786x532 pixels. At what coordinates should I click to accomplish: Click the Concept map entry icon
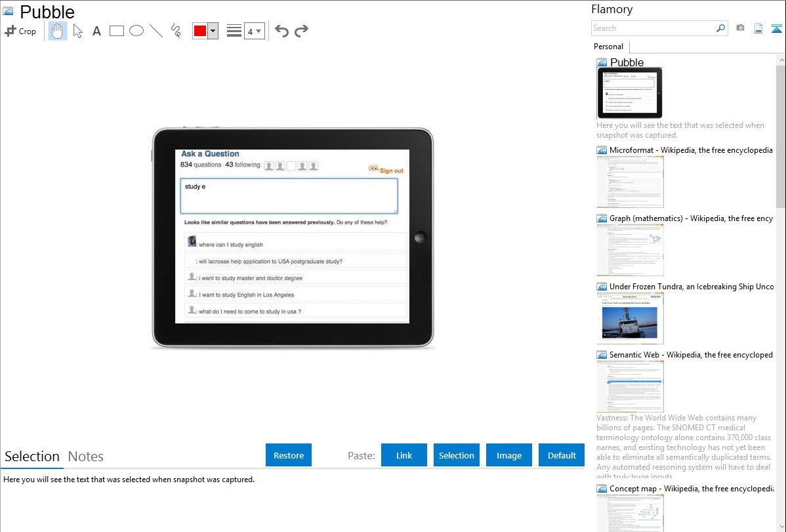pyautogui.click(x=602, y=488)
